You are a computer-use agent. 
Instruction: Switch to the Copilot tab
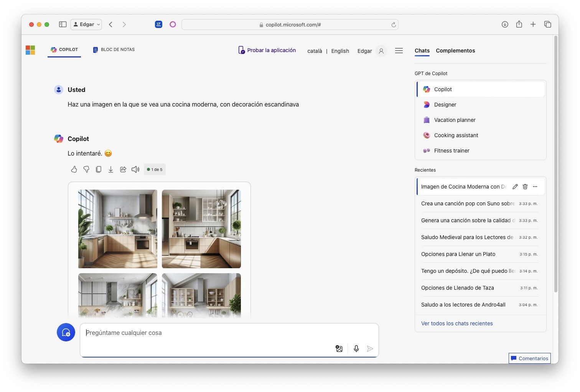[64, 49]
